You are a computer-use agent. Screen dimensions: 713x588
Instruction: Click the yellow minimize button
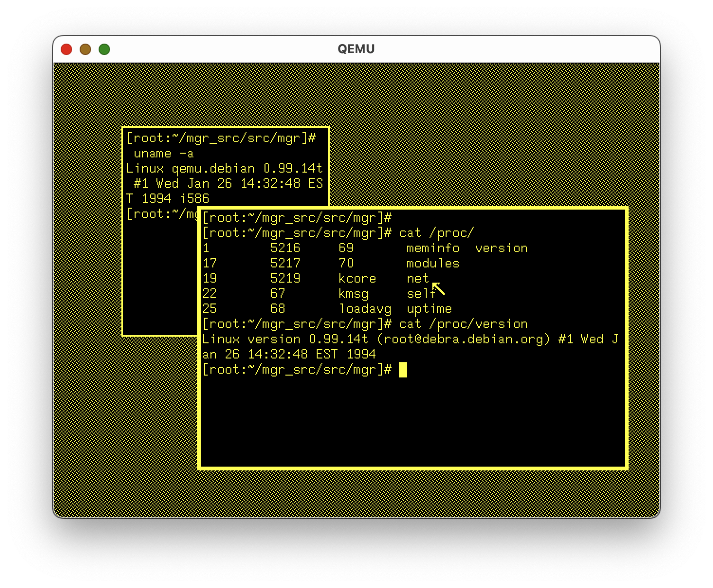(85, 49)
